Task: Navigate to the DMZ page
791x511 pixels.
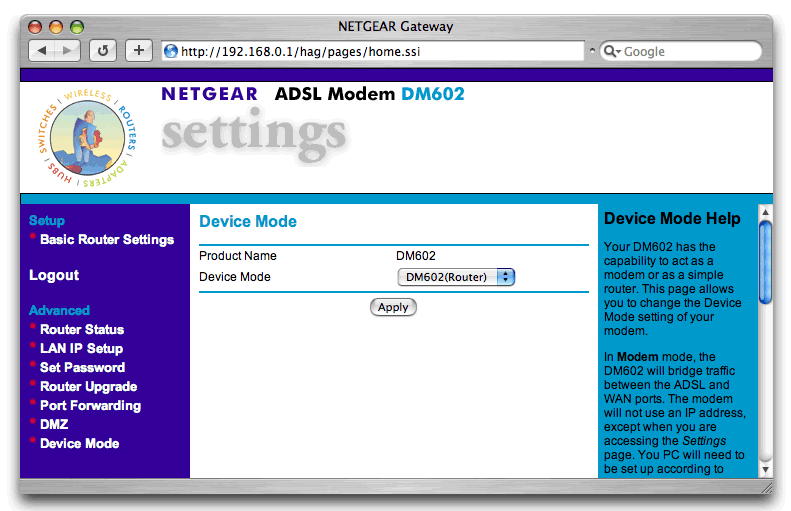Action: click(54, 424)
